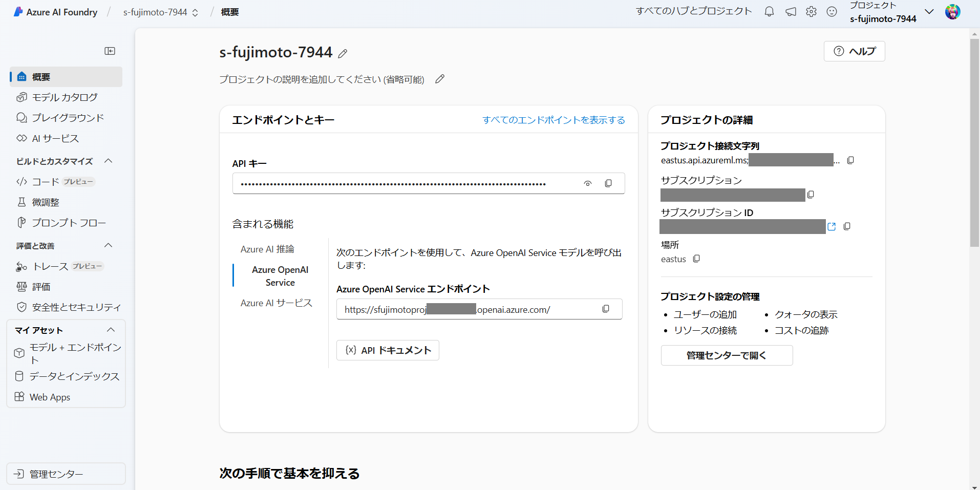Click the ユーザーの追加 link
This screenshot has height=490, width=980.
705,314
